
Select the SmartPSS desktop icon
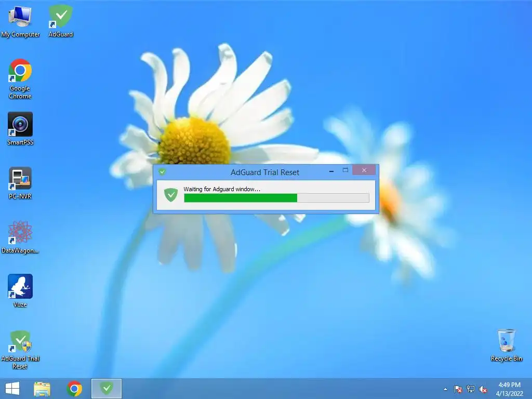(20, 129)
